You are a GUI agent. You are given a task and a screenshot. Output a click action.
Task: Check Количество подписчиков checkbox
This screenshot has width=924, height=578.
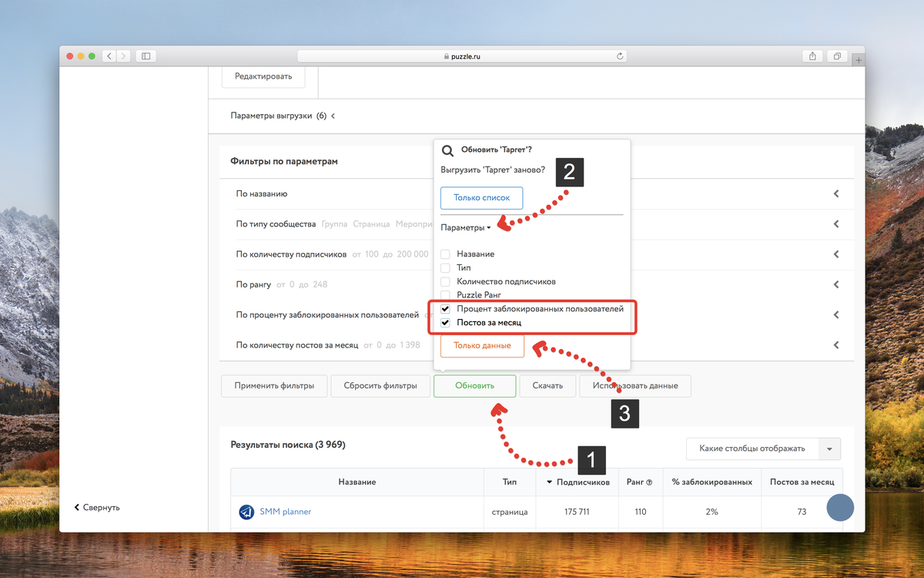[x=445, y=281]
